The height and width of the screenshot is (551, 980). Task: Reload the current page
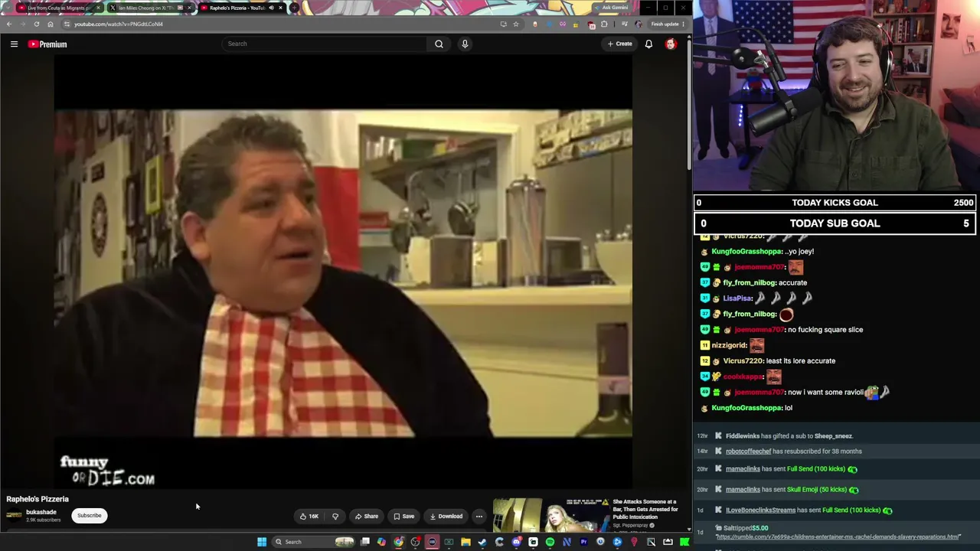click(36, 24)
